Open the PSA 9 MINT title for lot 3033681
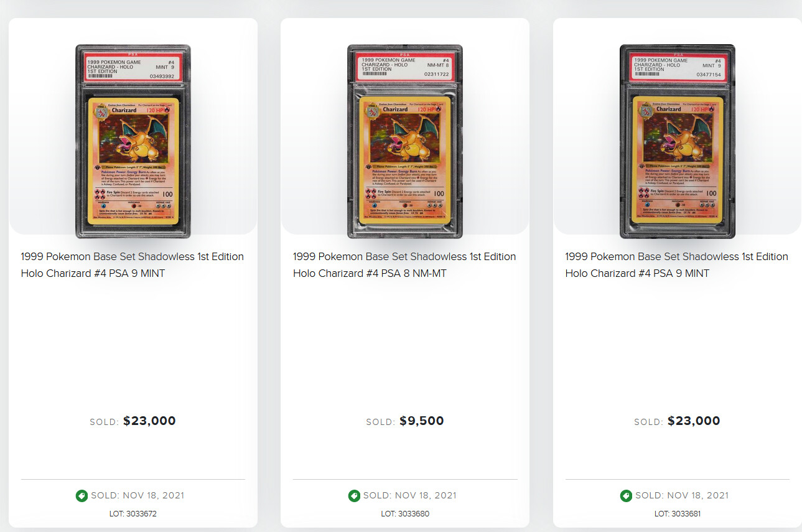This screenshot has height=532, width=802. click(676, 264)
